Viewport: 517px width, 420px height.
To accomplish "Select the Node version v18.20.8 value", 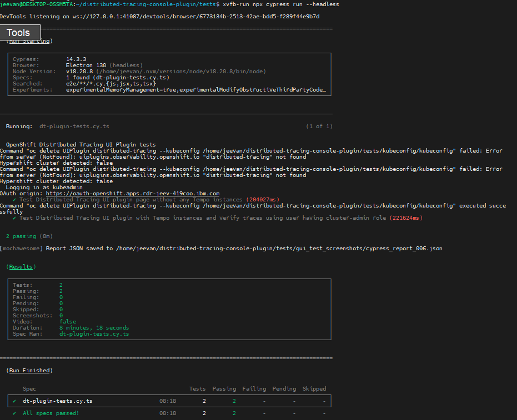I will [79, 72].
